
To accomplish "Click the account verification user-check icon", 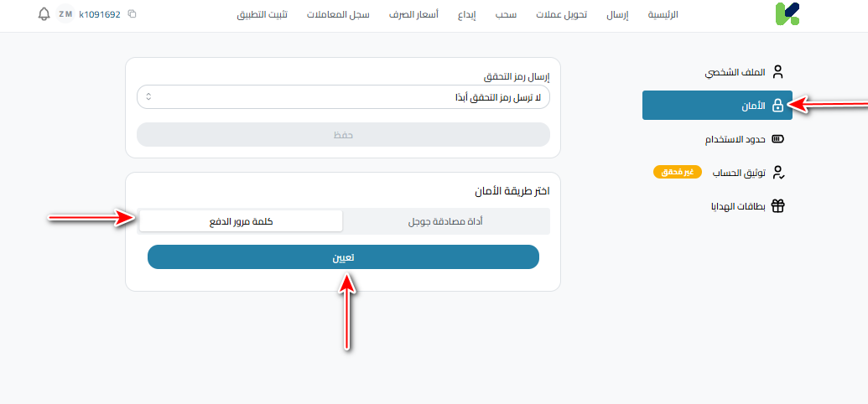I will pyautogui.click(x=777, y=173).
